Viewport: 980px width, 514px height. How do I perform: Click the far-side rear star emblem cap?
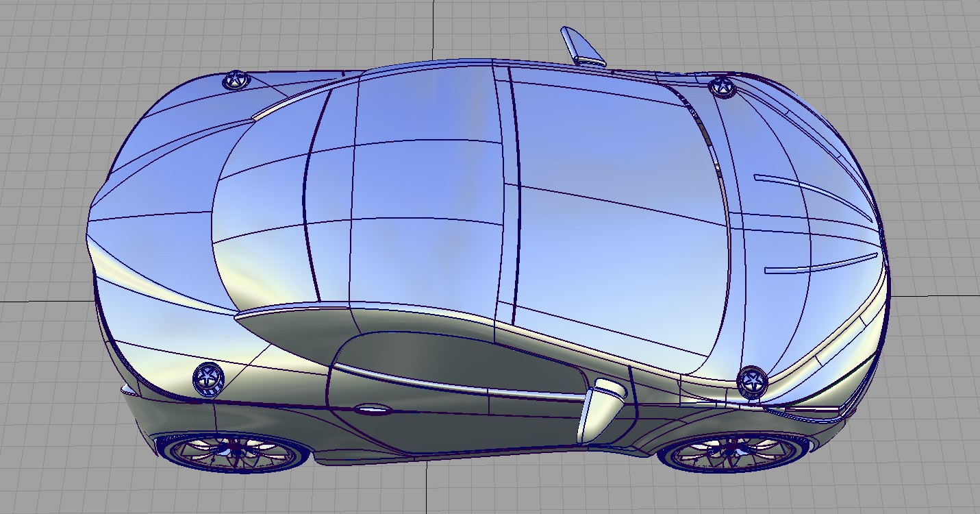click(x=236, y=80)
